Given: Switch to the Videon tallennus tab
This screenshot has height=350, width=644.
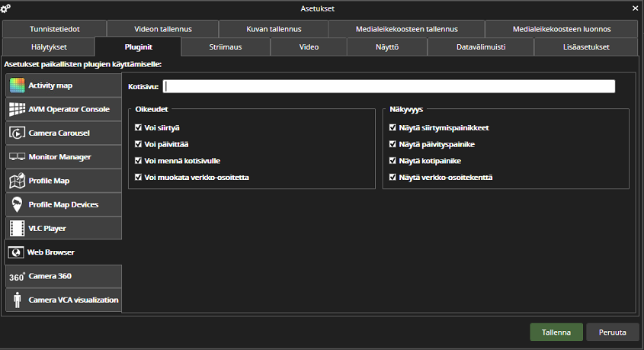Looking at the screenshot, I should (x=162, y=29).
